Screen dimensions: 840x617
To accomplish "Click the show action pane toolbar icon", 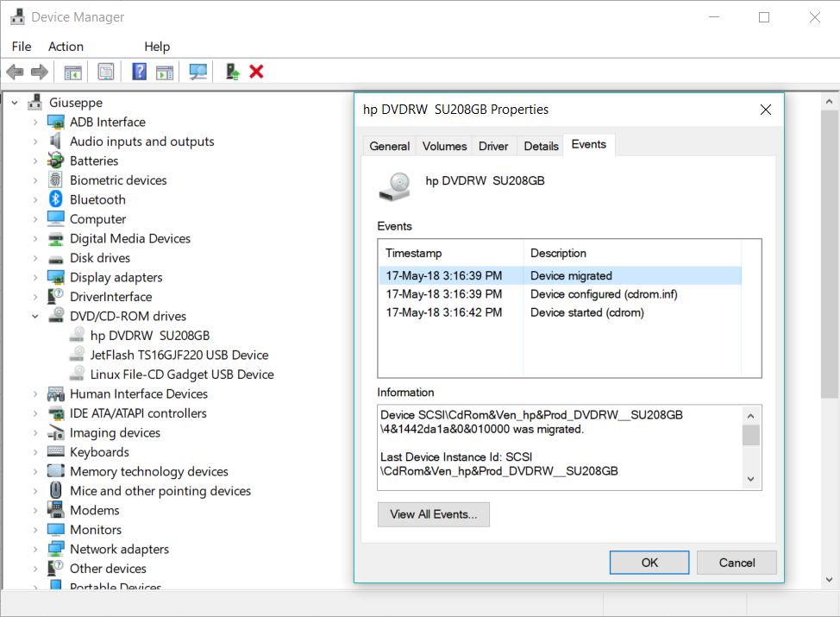I will coord(164,71).
